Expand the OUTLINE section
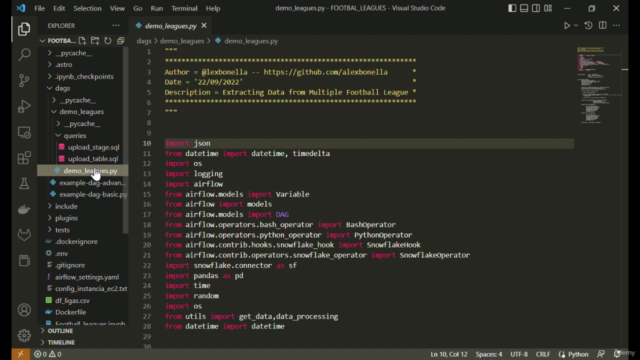Viewport: 640px width, 360px height. tap(60, 331)
